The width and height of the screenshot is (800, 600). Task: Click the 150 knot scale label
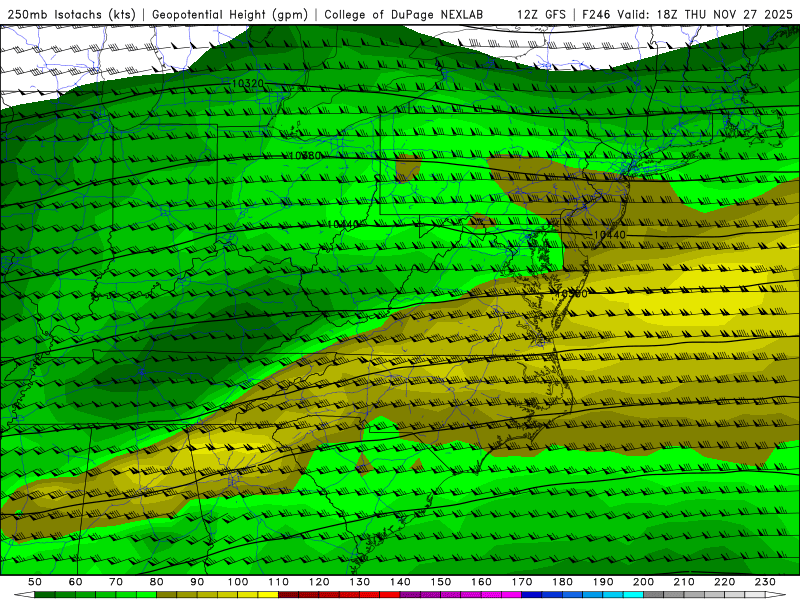tap(441, 582)
